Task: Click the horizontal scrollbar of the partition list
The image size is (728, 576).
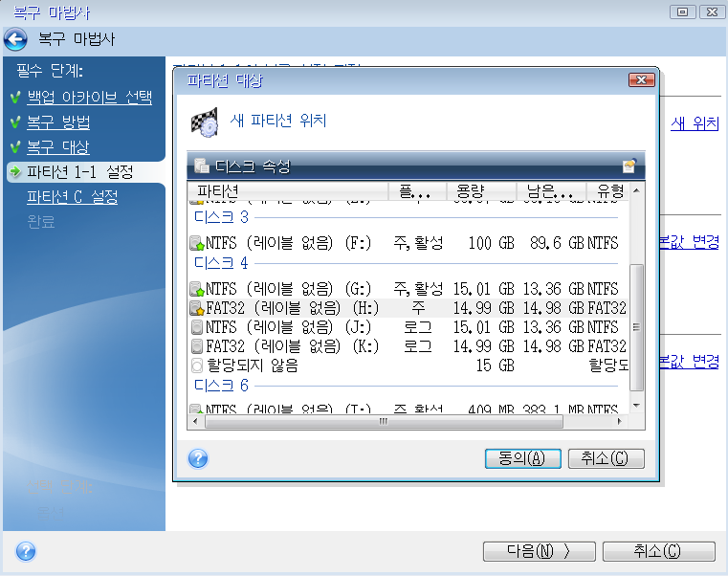Action: [383, 422]
